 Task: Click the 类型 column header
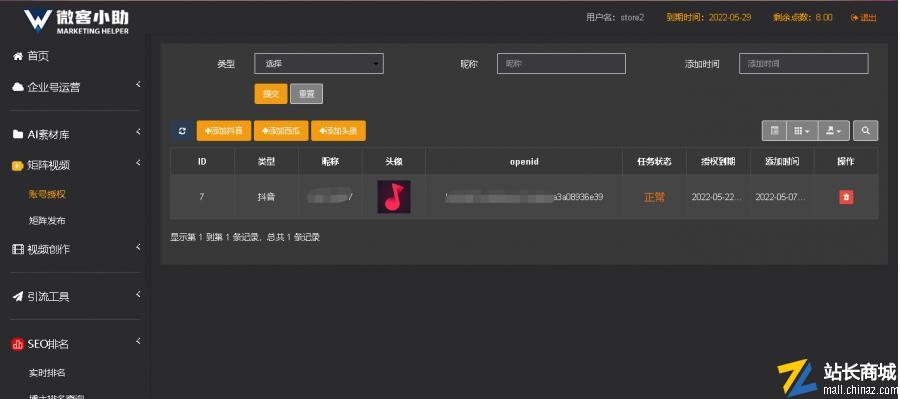coord(266,162)
